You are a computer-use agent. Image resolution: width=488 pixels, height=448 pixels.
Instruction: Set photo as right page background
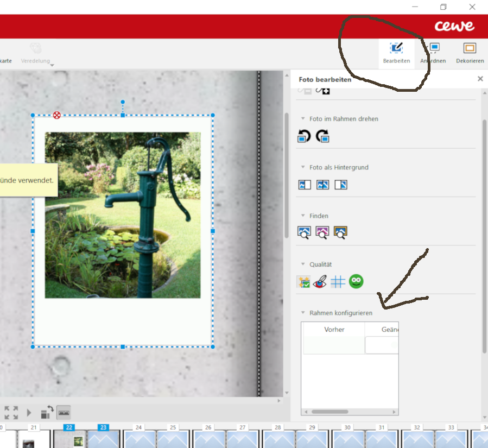pyautogui.click(x=341, y=185)
